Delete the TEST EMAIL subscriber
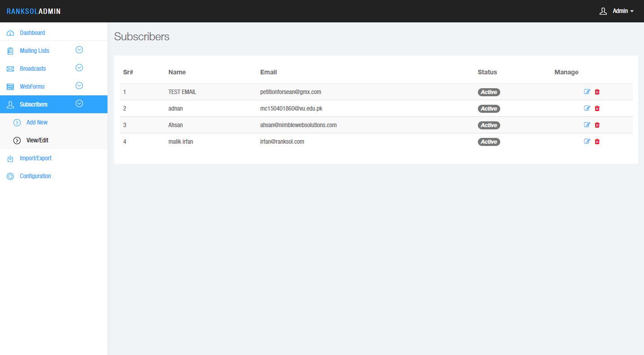Image resolution: width=644 pixels, height=355 pixels. (597, 92)
